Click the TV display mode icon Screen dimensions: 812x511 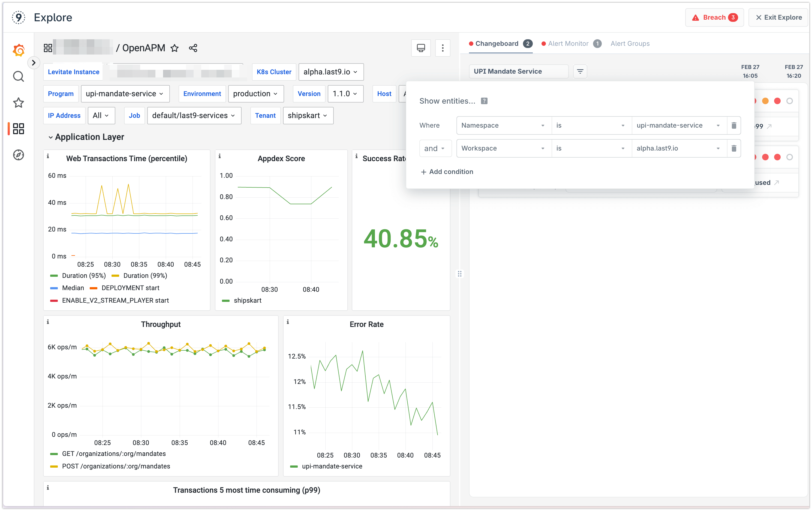click(x=420, y=48)
